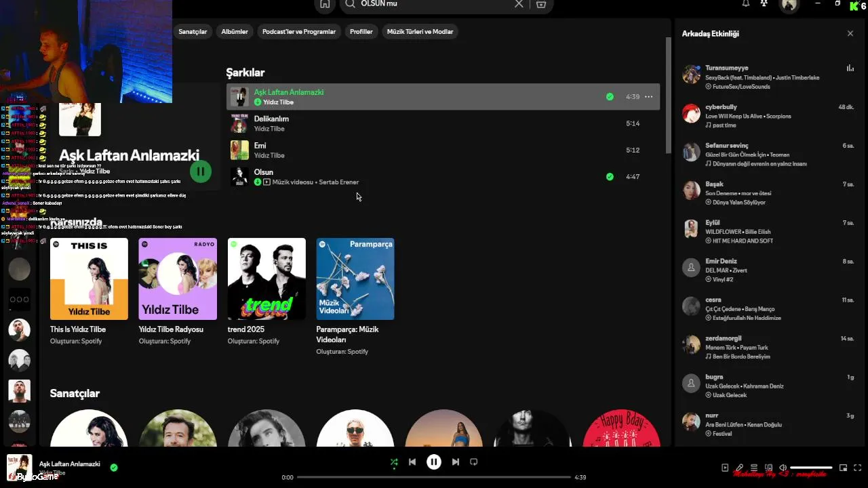Toggle shuffle in the player bar
The image size is (868, 488).
point(394,462)
